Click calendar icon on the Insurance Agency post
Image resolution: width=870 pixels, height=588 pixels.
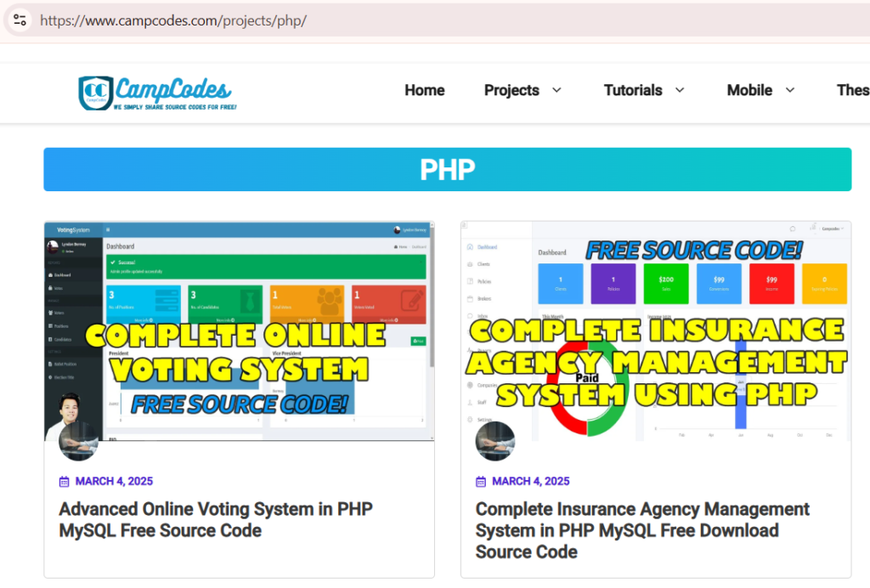[x=481, y=482]
